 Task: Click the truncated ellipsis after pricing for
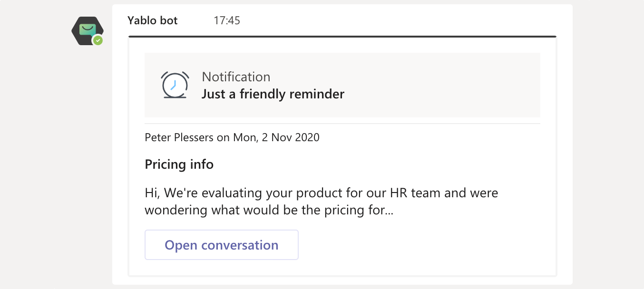(x=389, y=210)
